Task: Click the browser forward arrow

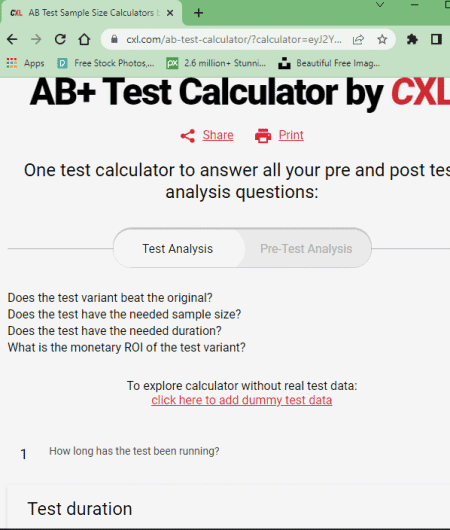Action: [x=36, y=40]
